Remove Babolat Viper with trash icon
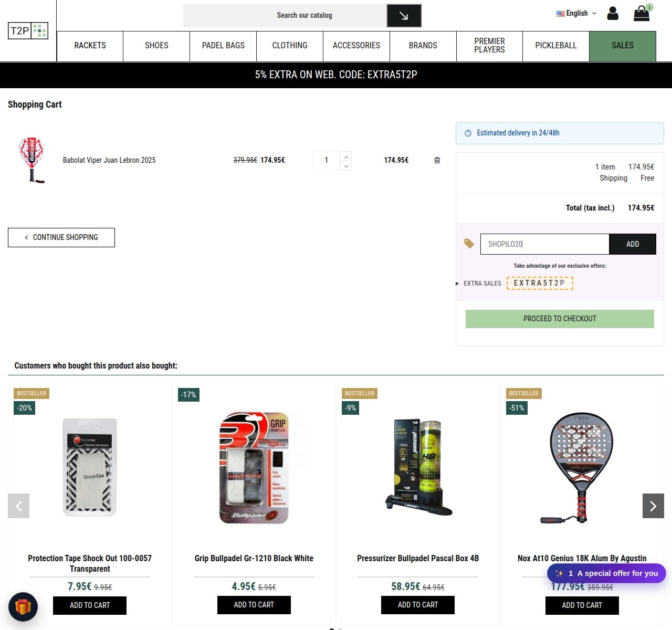 437,160
